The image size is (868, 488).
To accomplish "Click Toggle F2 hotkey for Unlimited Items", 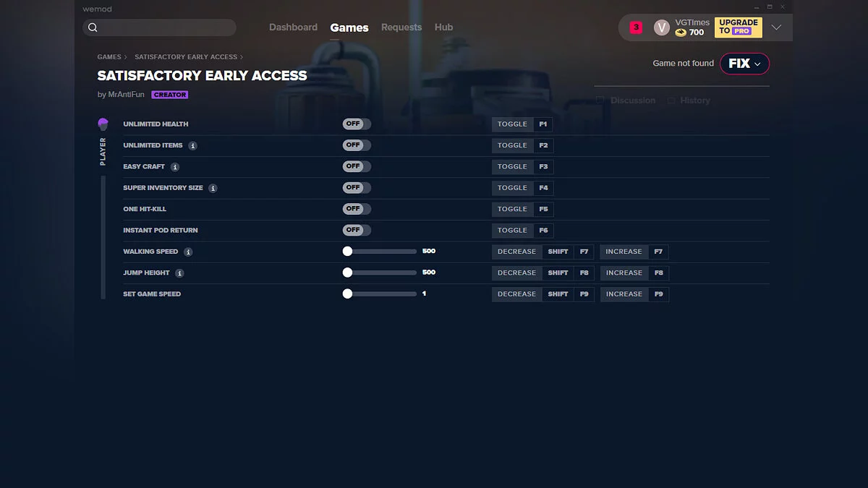I will 522,145.
